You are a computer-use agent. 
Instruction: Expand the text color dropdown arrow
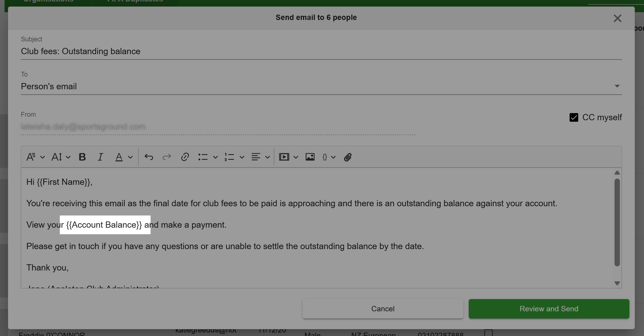point(130,157)
